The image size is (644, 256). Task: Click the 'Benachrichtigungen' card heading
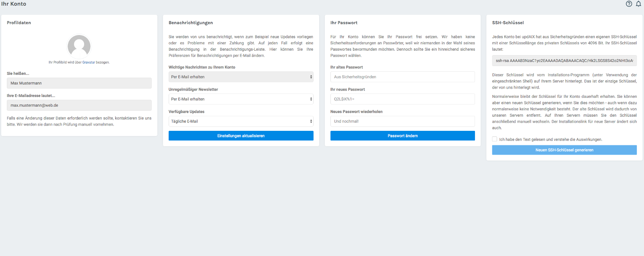[191, 23]
